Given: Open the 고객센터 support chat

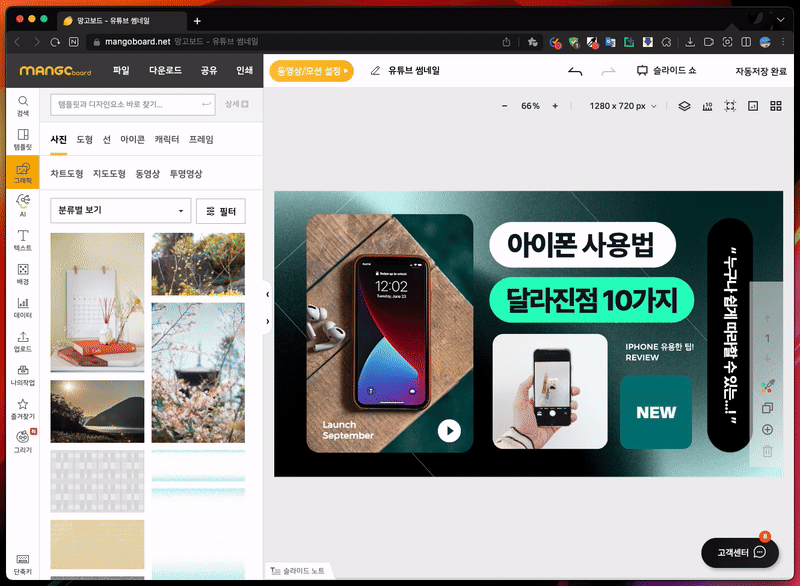Looking at the screenshot, I should click(x=740, y=553).
